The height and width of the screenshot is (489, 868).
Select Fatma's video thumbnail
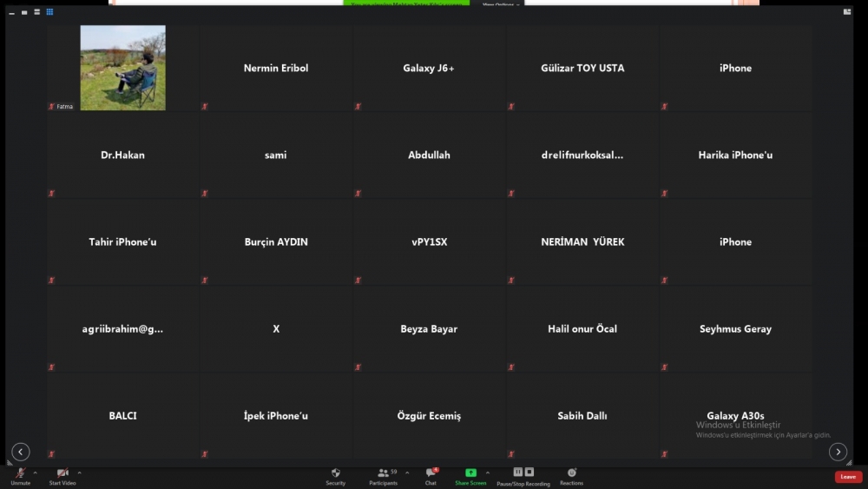click(122, 68)
